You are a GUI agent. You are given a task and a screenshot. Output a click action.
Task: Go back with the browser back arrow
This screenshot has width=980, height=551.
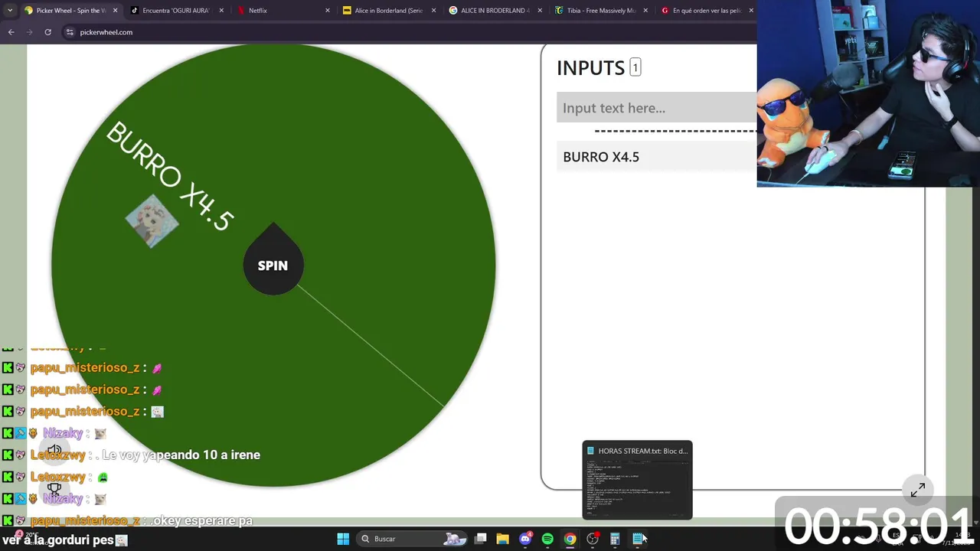11,32
